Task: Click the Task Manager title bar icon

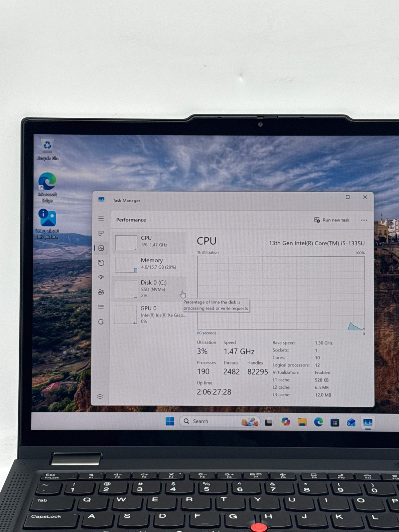Action: (101, 199)
